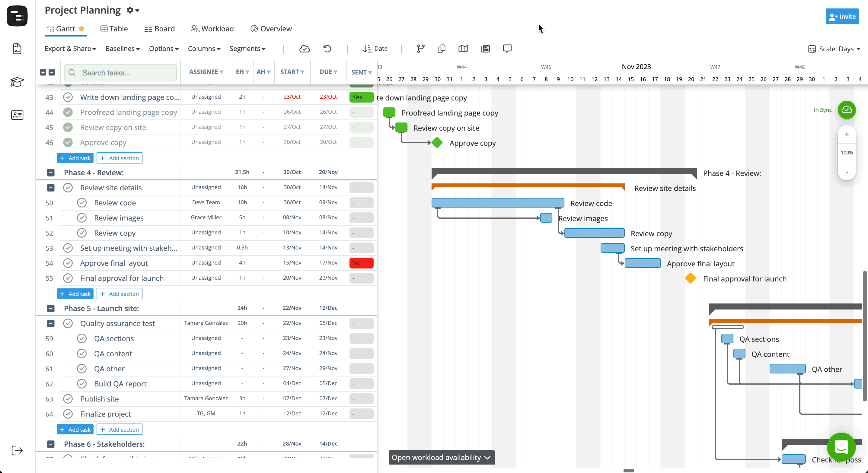The image size is (868, 473).
Task: Mark the 'Approve final layout' task complete
Action: 68,263
